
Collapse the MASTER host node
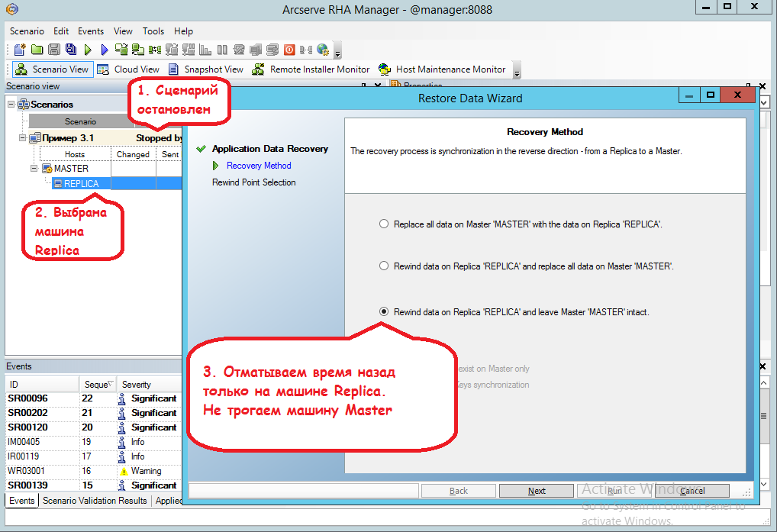tap(34, 169)
